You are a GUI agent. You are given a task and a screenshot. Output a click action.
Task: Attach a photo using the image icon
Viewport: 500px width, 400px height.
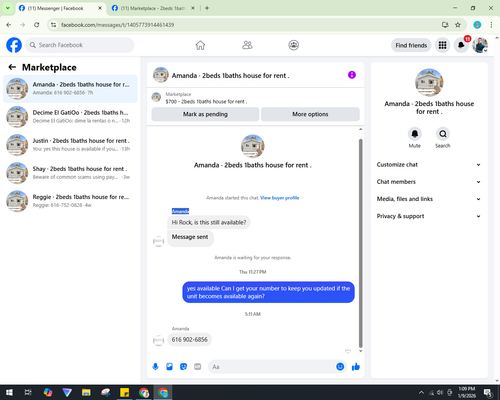click(x=169, y=367)
